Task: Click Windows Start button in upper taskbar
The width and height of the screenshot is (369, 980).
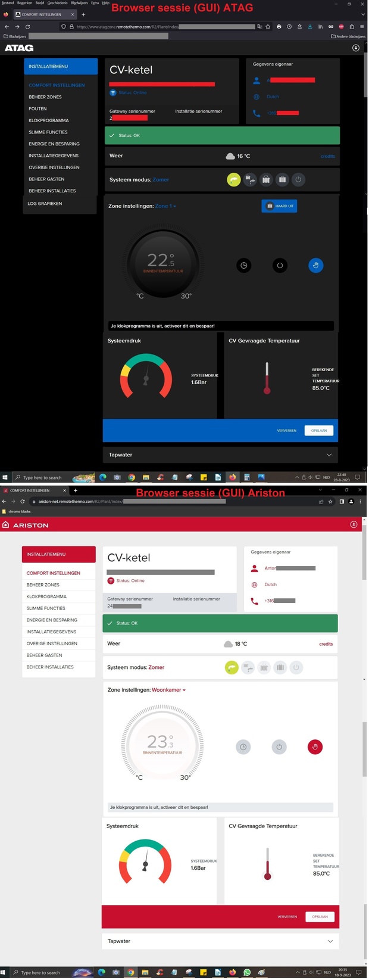Action: (5, 478)
